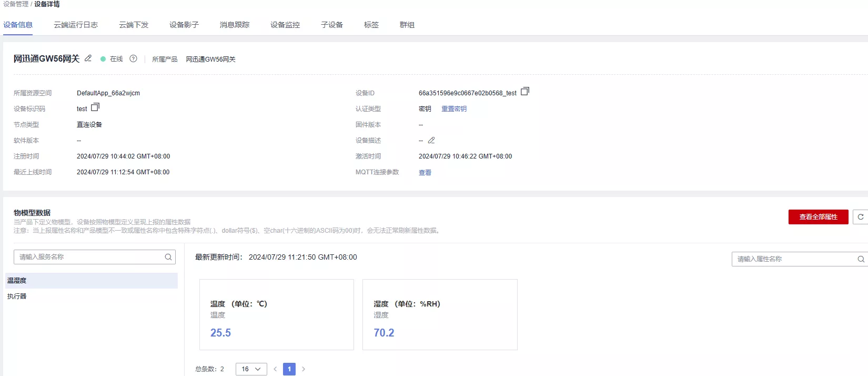Click 查看 link for MQTT connection parameters
The width and height of the screenshot is (868, 376).
[x=425, y=173]
